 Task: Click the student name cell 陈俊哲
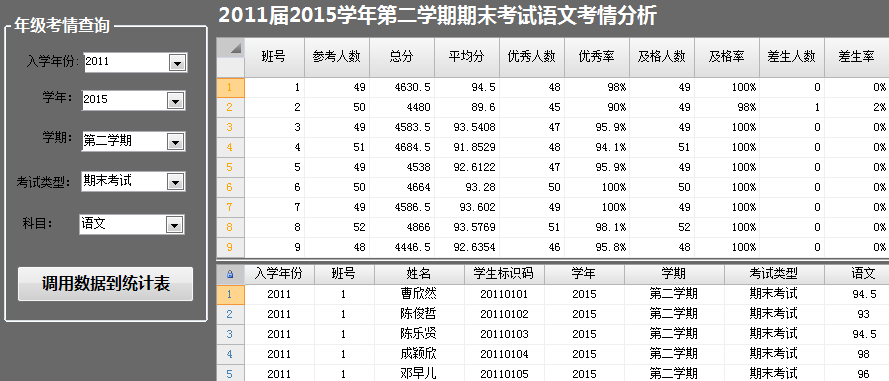[419, 314]
